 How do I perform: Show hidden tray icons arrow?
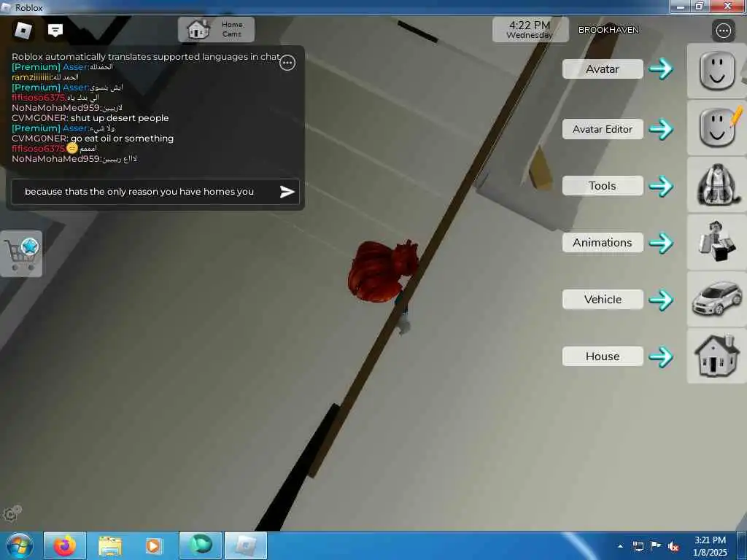tap(620, 546)
